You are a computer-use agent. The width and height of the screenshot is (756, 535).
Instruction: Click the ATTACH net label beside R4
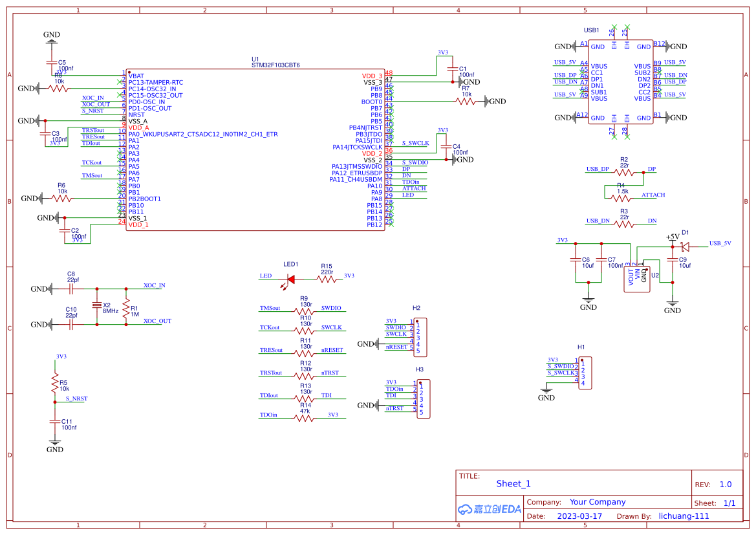(653, 195)
